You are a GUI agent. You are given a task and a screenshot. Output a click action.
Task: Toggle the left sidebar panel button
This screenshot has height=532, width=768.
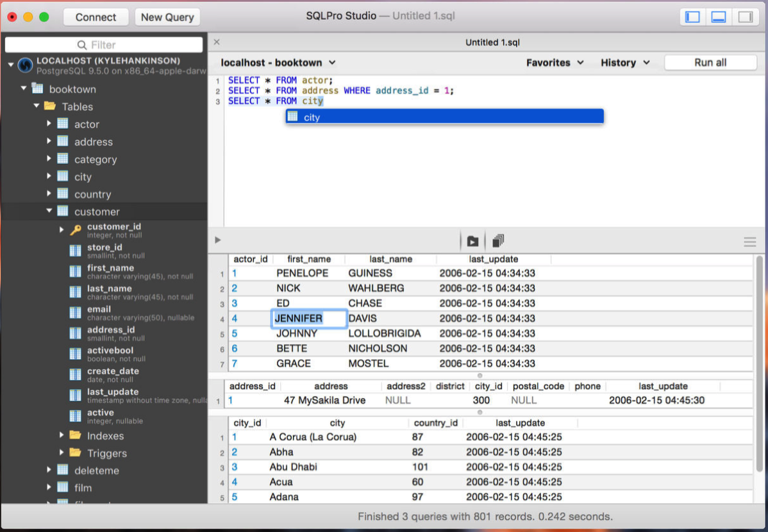[692, 17]
